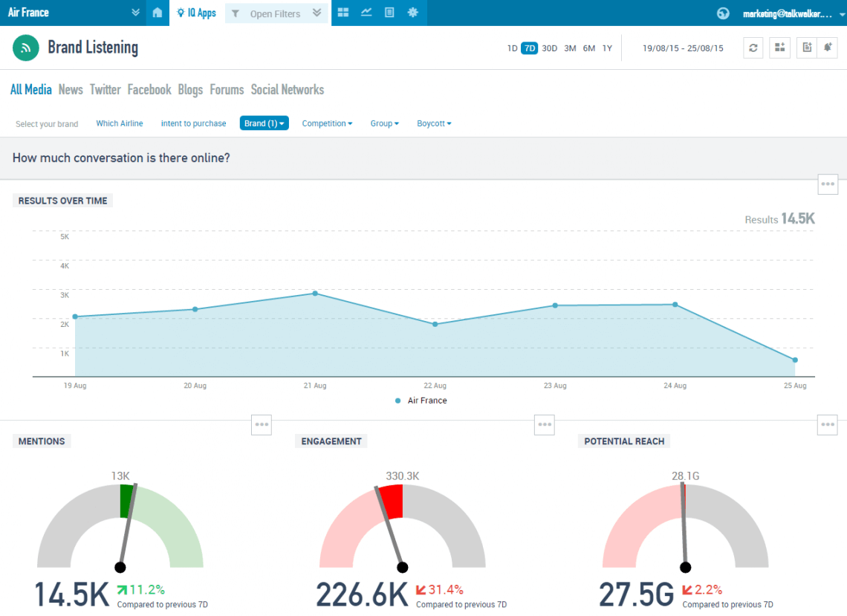Select the Blogs media tab
847x616 pixels.
coord(190,89)
